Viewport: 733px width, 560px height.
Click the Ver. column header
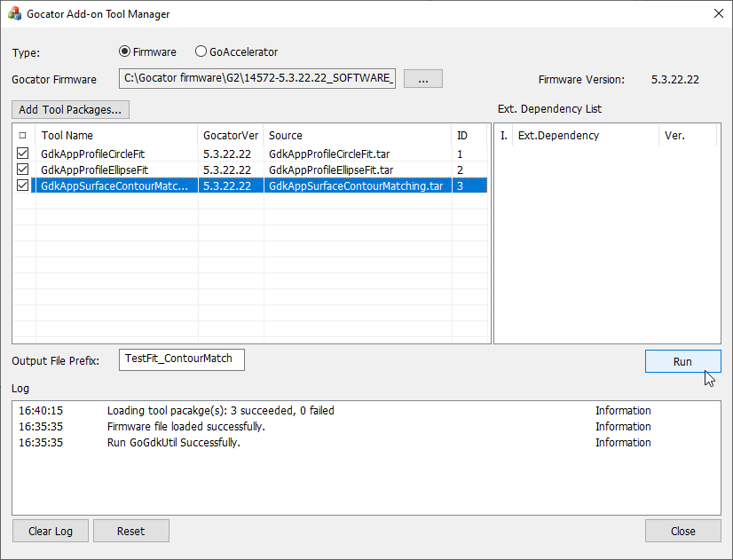point(688,136)
